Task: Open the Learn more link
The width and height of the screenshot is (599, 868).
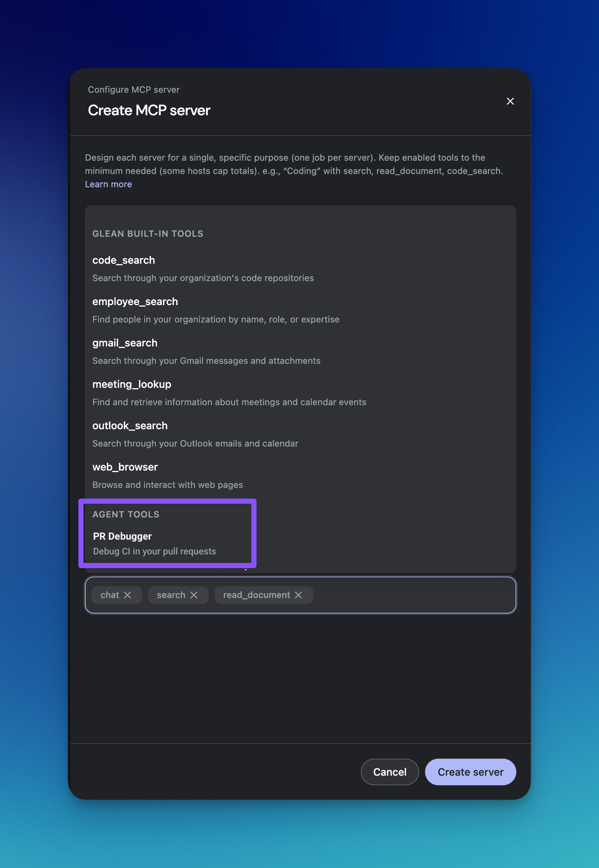Action: 109,184
